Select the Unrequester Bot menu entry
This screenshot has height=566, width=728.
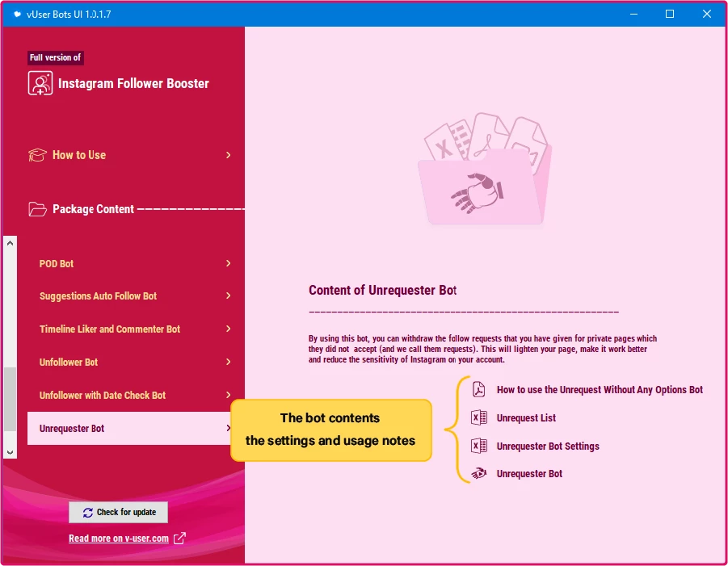pyautogui.click(x=130, y=428)
